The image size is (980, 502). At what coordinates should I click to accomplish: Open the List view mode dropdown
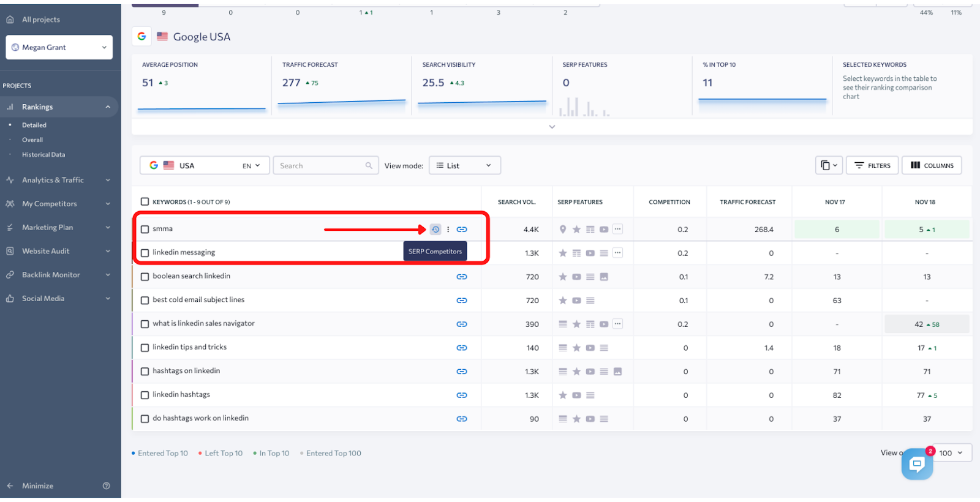coord(465,165)
